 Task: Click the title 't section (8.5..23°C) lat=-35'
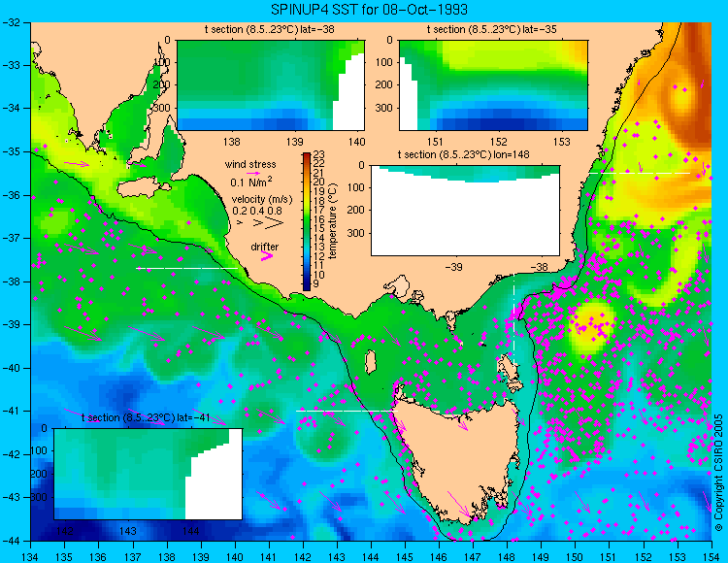coord(492,30)
